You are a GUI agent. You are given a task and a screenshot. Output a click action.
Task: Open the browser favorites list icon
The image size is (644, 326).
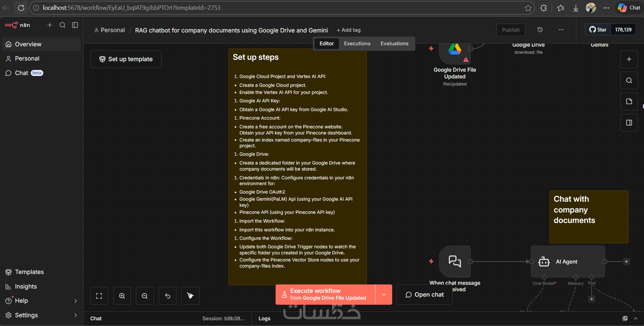coord(561,8)
